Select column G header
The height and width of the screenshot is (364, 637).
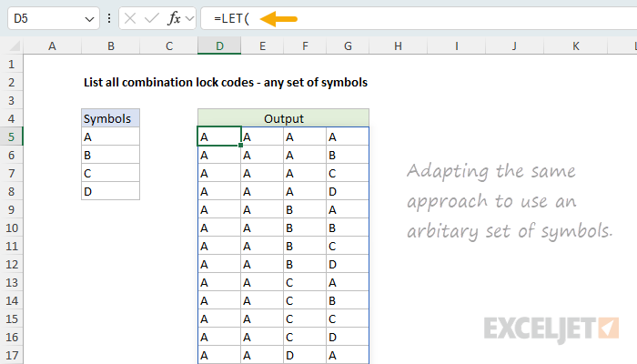coord(348,45)
